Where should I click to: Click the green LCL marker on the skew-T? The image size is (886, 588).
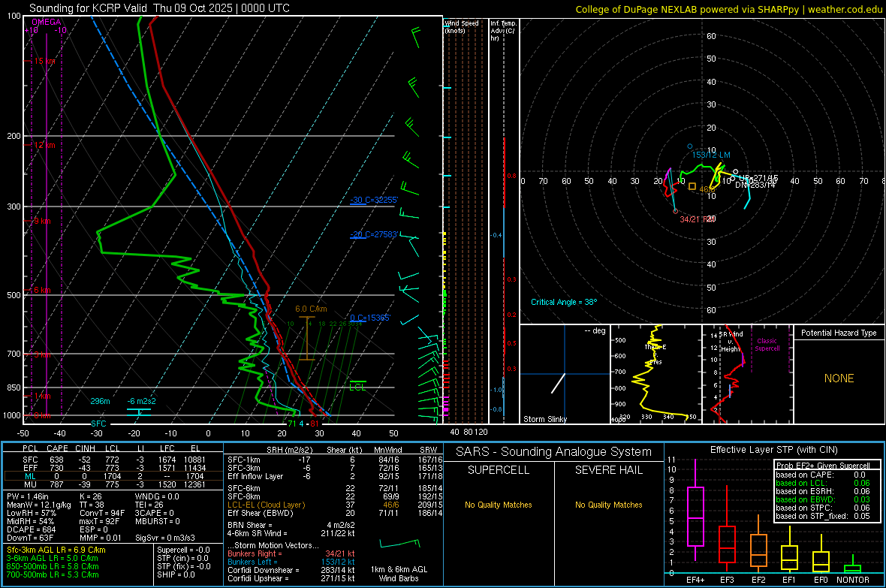357,386
